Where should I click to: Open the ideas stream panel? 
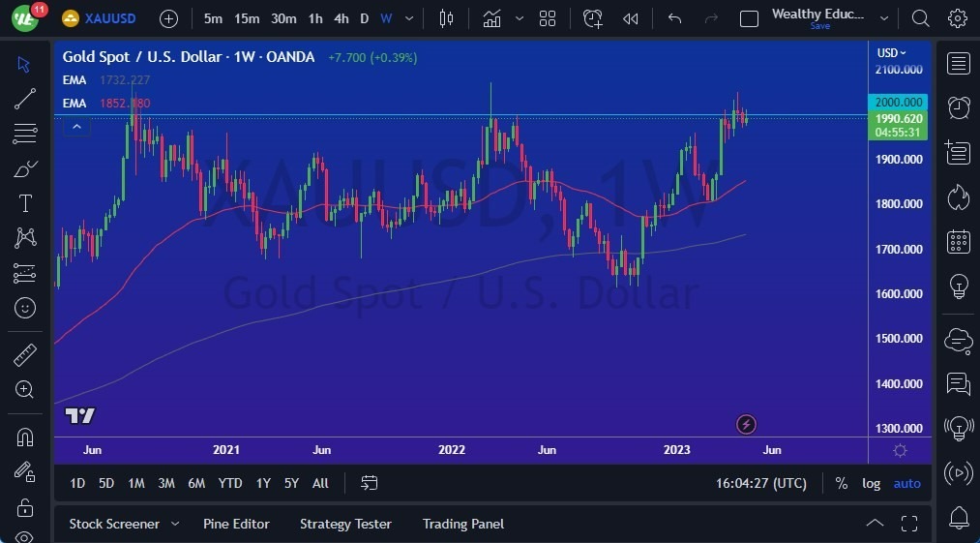pyautogui.click(x=958, y=429)
